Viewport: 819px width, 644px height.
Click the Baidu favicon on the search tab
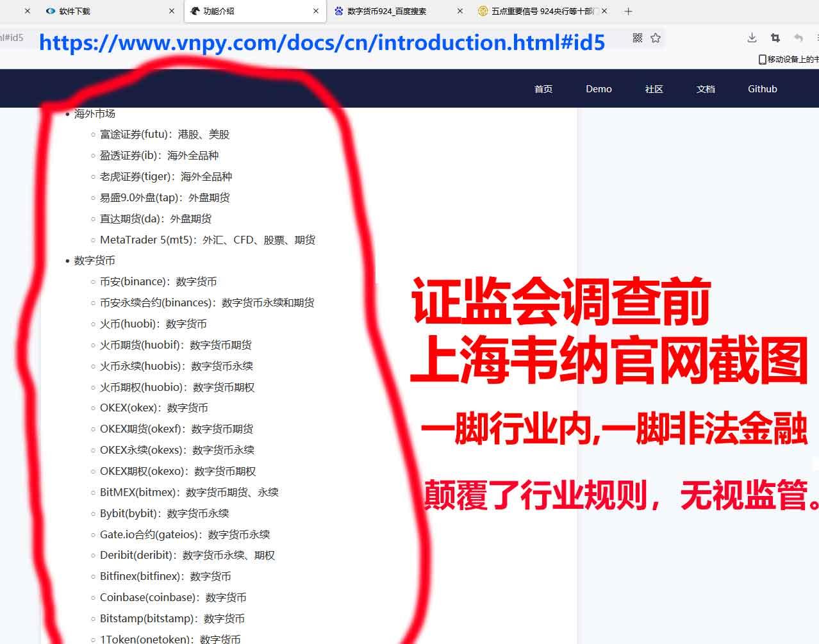click(x=340, y=11)
